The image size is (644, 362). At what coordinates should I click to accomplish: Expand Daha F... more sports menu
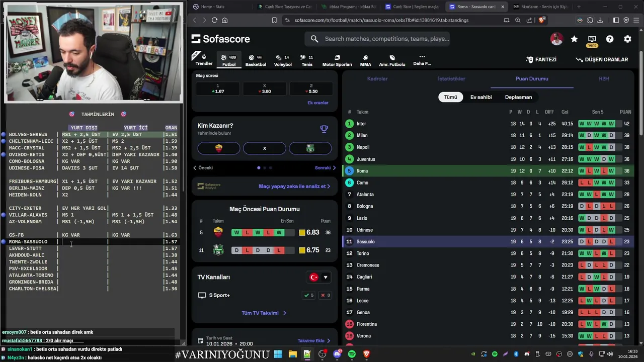[422, 60]
